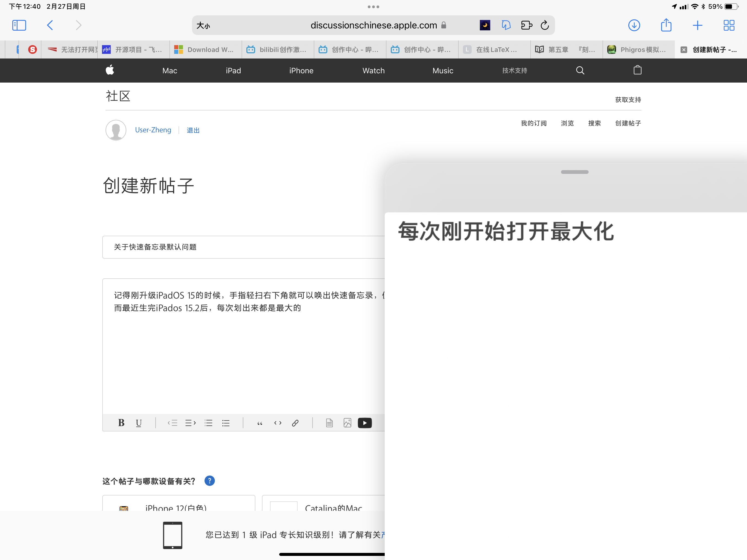Click the post title input field
Viewport: 747px width, 560px height.
pyautogui.click(x=243, y=247)
